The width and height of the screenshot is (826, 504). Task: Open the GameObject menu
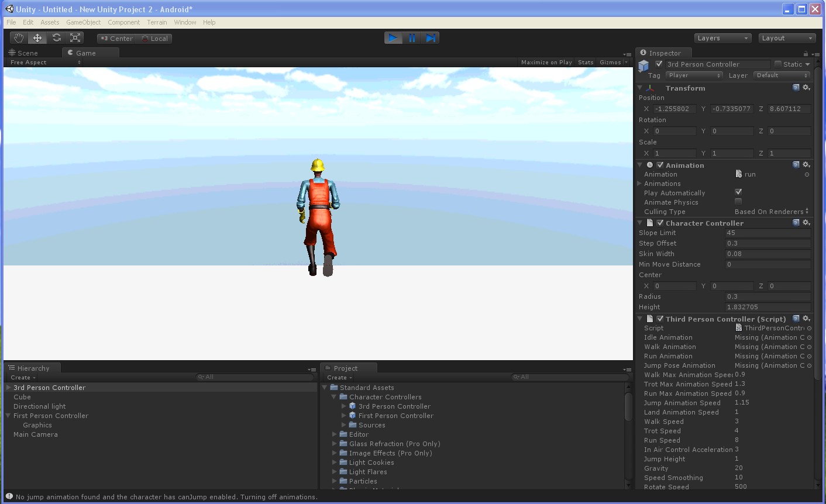(x=83, y=22)
